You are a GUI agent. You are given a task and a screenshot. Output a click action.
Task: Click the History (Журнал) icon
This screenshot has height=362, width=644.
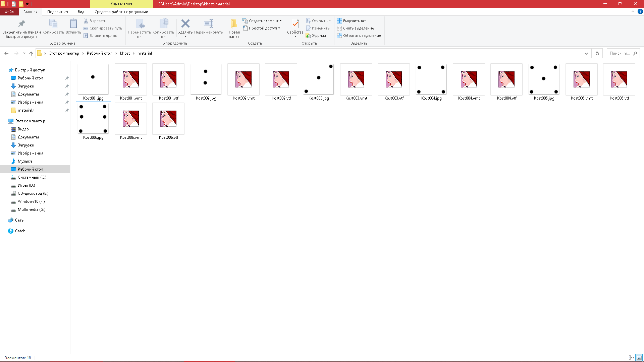pos(308,36)
